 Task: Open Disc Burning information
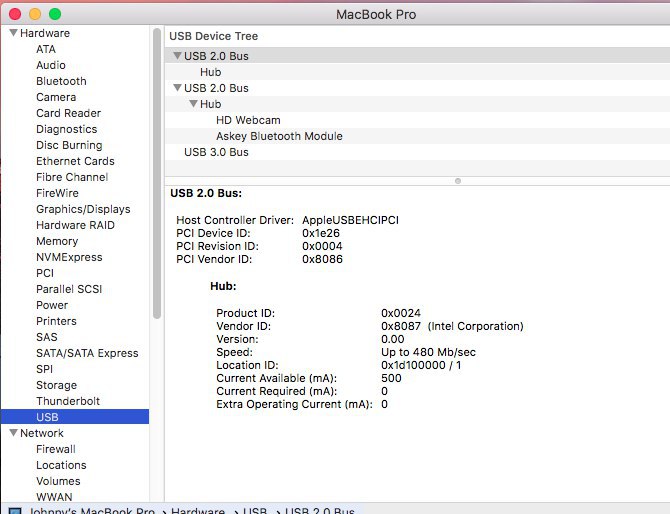(x=69, y=145)
